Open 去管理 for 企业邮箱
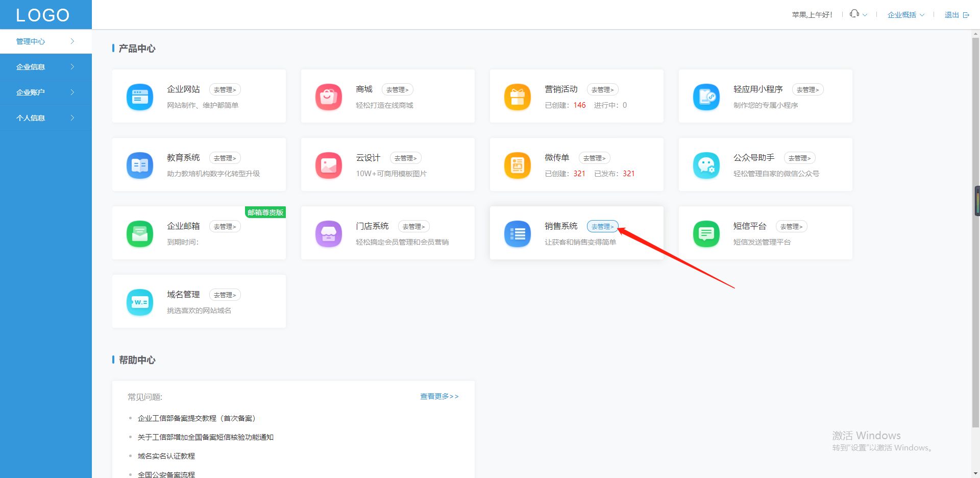The width and height of the screenshot is (980, 478). 225,226
